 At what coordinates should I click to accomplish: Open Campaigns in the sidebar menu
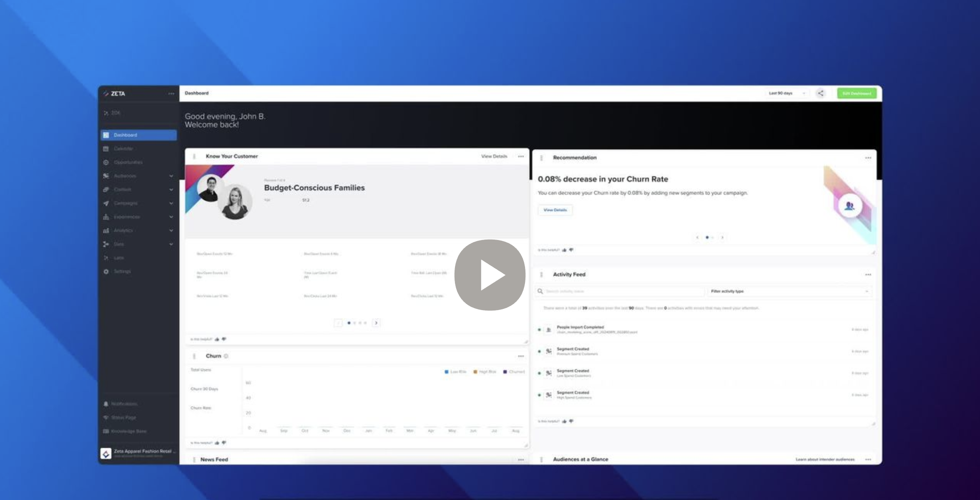[126, 203]
